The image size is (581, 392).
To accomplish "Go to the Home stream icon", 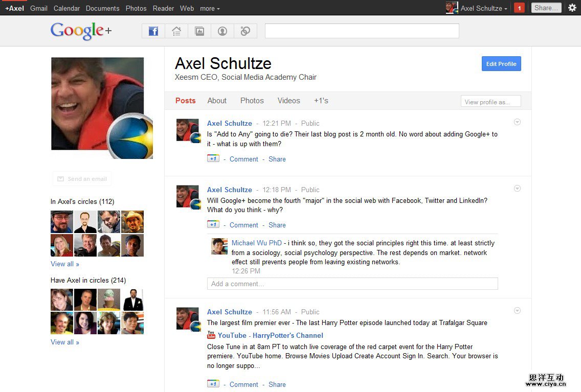I will coord(176,31).
